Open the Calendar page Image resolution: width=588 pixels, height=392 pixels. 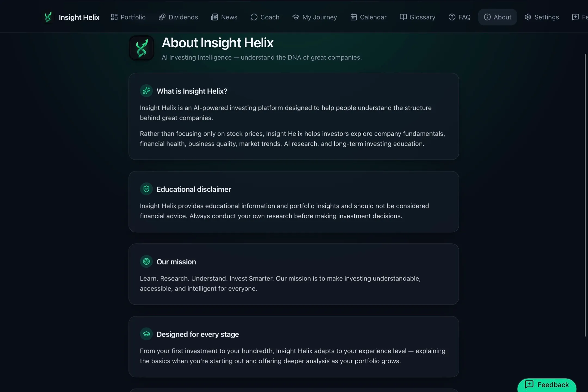(368, 17)
